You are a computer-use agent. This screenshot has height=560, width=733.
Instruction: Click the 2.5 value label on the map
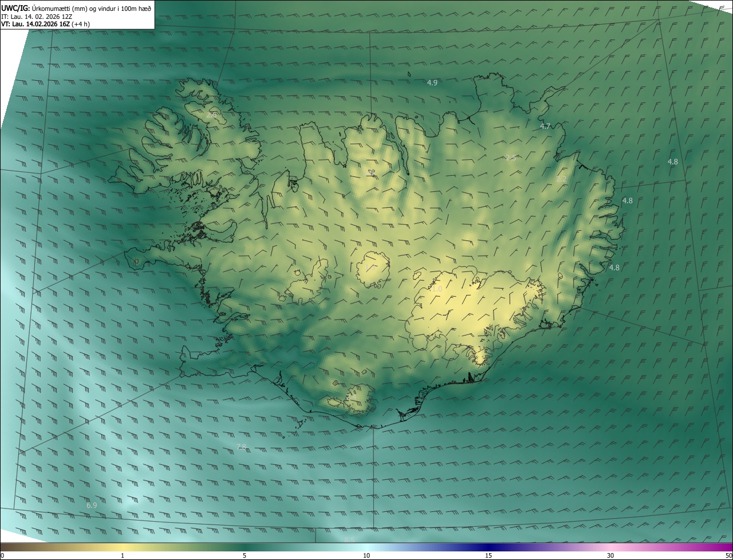coord(511,157)
